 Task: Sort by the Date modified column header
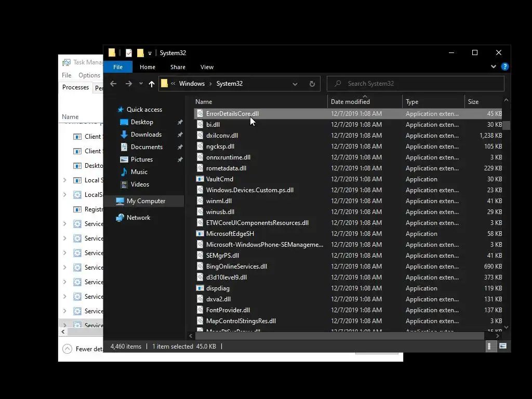(365, 101)
